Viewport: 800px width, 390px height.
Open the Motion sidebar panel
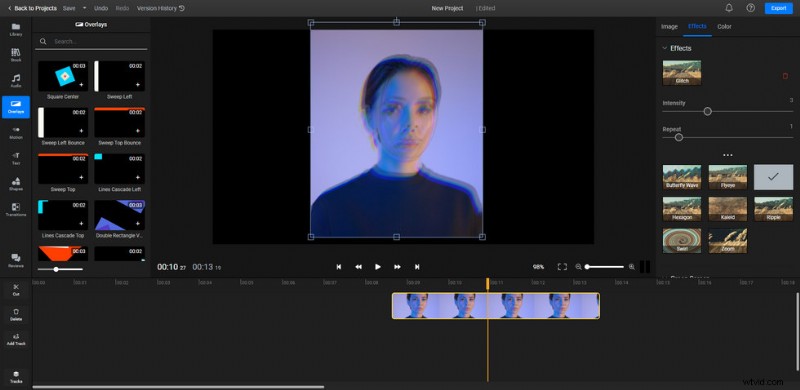[16, 132]
